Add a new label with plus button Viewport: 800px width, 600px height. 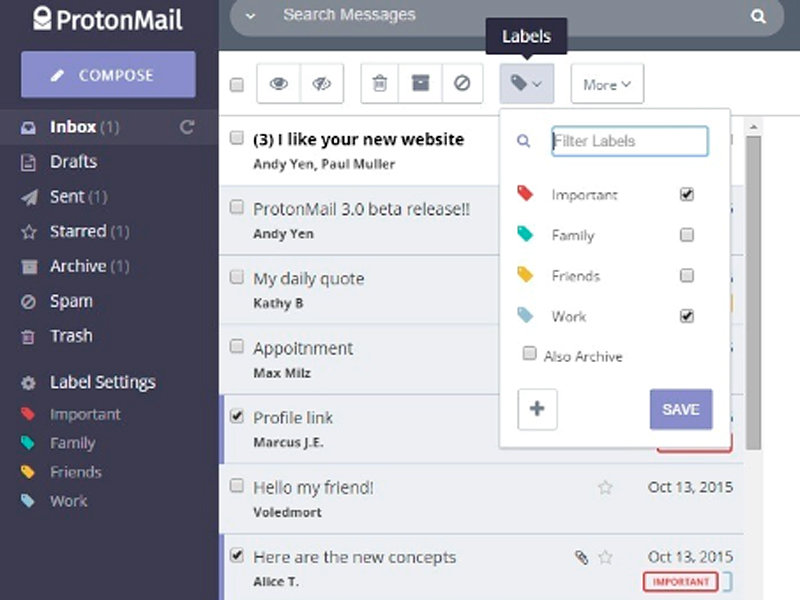(537, 409)
